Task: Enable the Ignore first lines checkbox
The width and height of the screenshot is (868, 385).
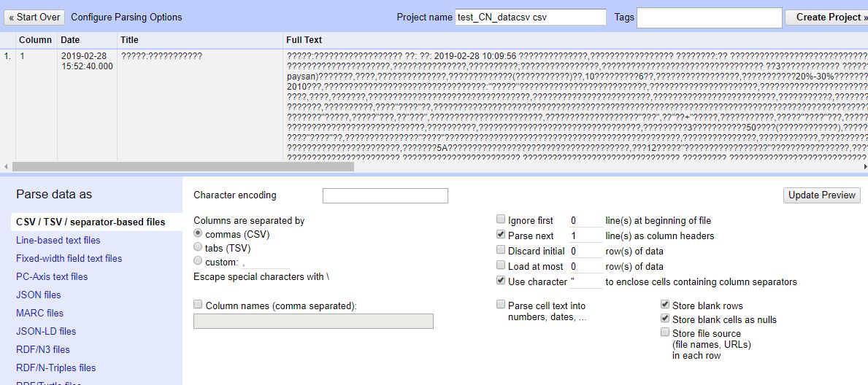Action: pyautogui.click(x=501, y=219)
